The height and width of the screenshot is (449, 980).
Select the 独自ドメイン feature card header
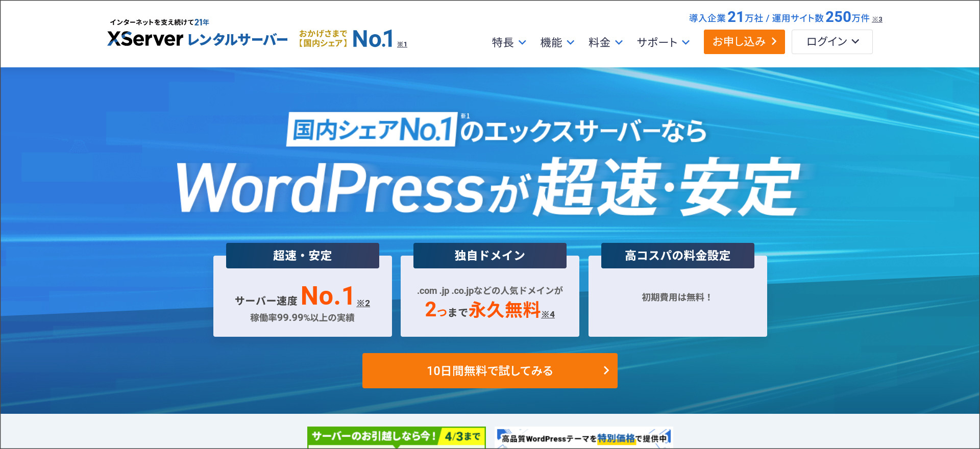coord(490,256)
